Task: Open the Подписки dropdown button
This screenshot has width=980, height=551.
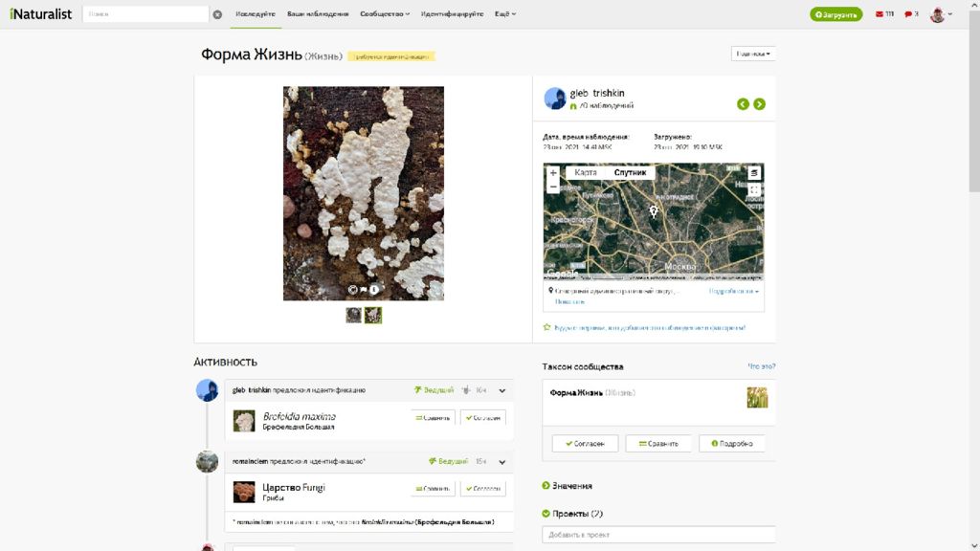Action: click(753, 54)
